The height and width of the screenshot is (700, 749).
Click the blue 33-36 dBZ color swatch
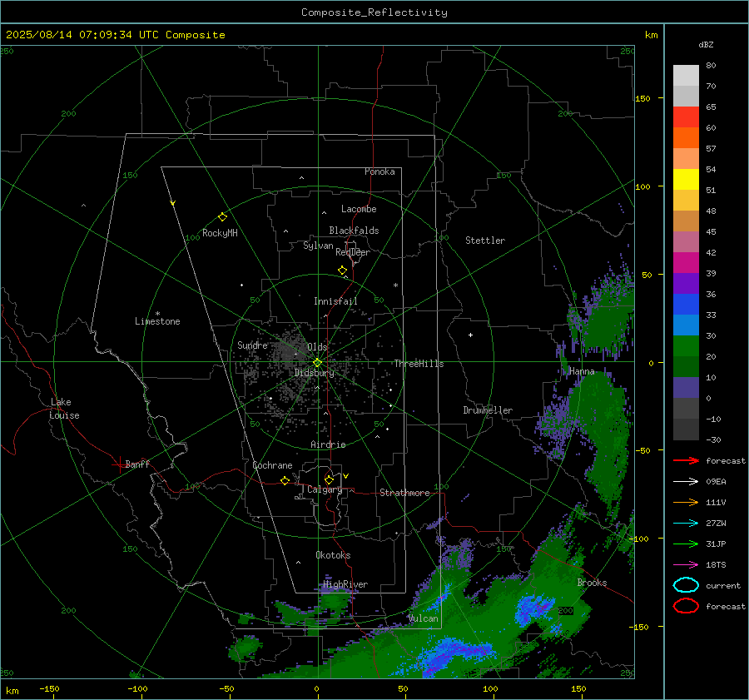(686, 305)
